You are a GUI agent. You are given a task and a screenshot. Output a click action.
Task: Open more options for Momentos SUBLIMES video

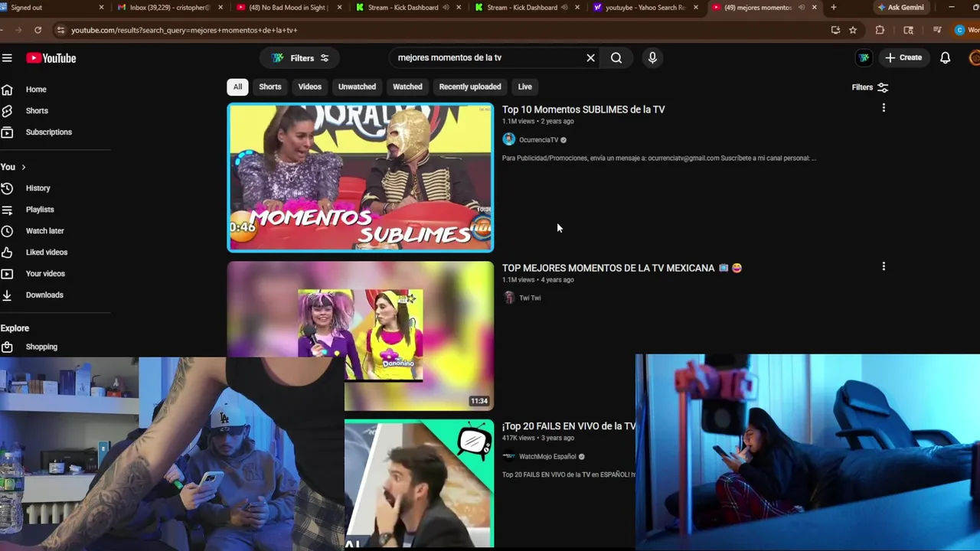coord(884,109)
